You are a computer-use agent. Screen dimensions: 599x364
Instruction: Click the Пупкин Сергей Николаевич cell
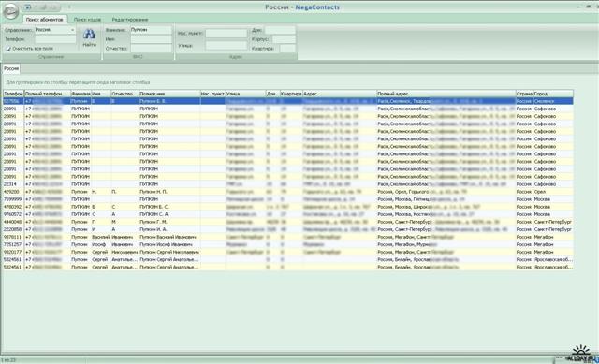[169, 252]
